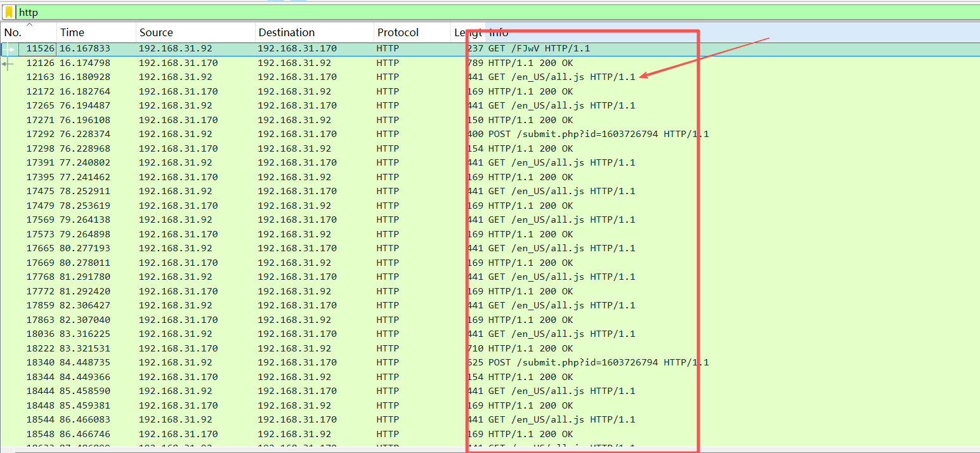The image size is (980, 453).
Task: Select packet number 17569
Action: (x=41, y=220)
